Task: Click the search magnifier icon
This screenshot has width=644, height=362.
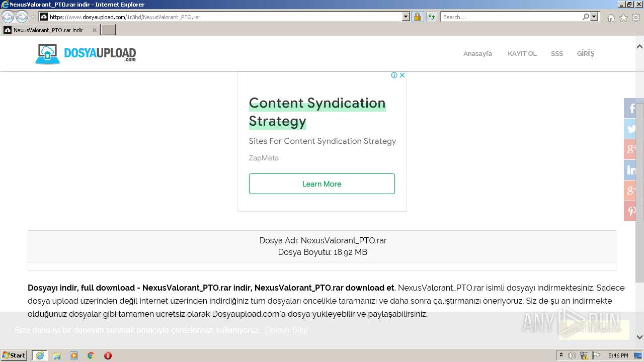Action: pyautogui.click(x=586, y=17)
